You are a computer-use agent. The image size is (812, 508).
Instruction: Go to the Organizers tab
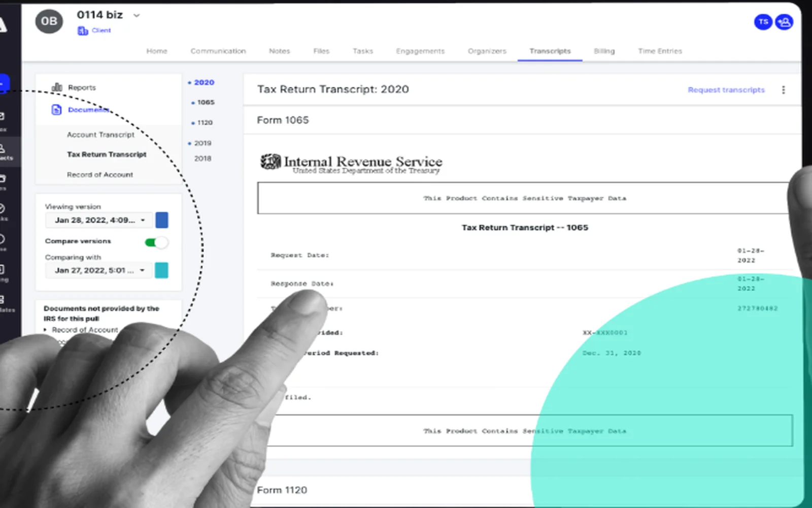[x=487, y=51]
